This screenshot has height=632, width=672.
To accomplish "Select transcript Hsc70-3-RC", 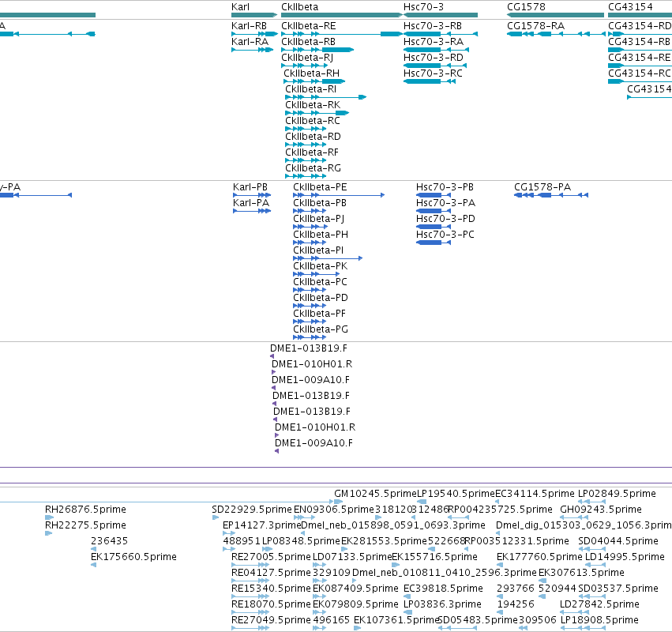I will (433, 73).
